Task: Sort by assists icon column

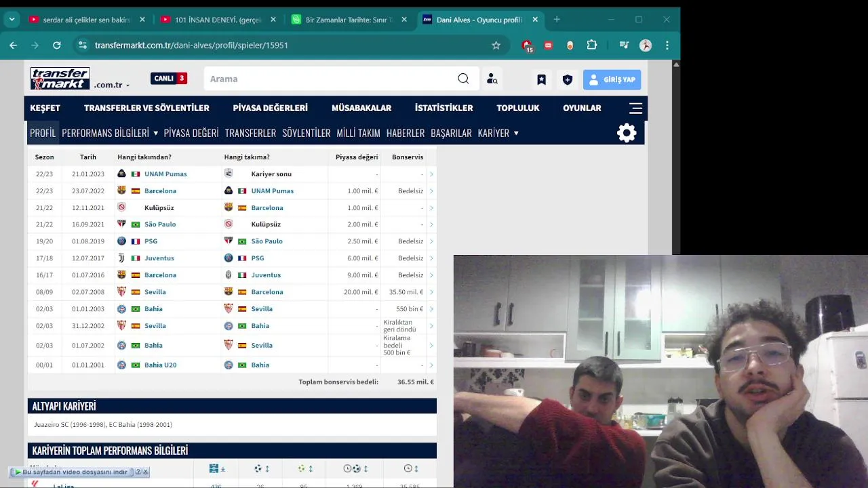Action: [305, 468]
